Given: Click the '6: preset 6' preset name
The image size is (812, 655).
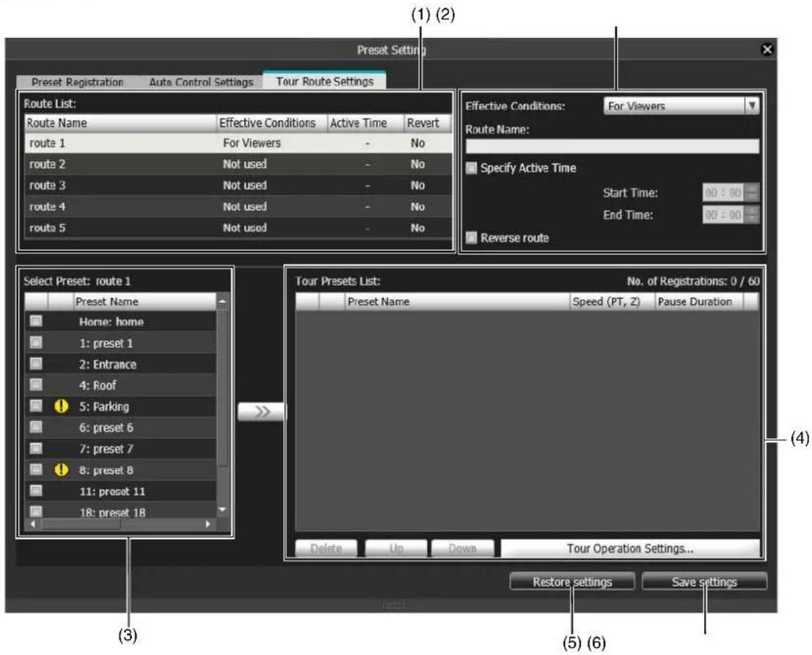Looking at the screenshot, I should (106, 428).
